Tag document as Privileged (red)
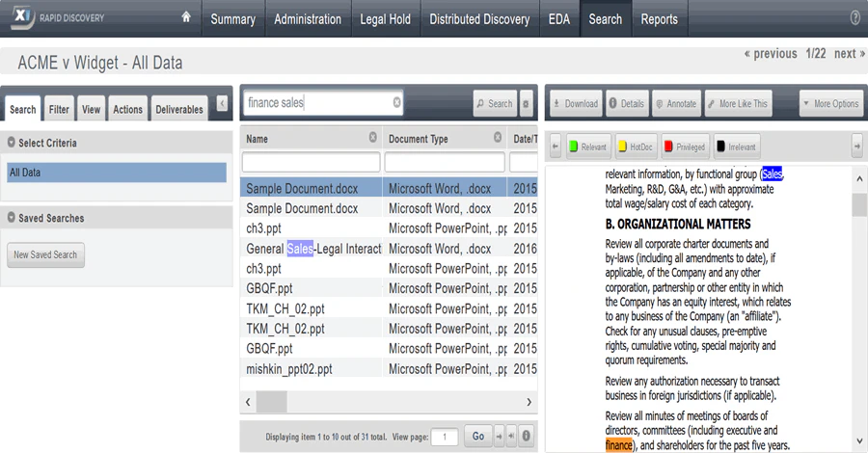The height and width of the screenshot is (453, 868). pyautogui.click(x=686, y=147)
